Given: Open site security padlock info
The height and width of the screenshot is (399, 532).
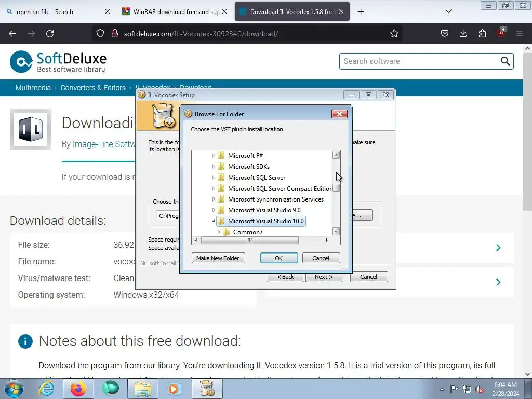Looking at the screenshot, I should coord(115,34).
